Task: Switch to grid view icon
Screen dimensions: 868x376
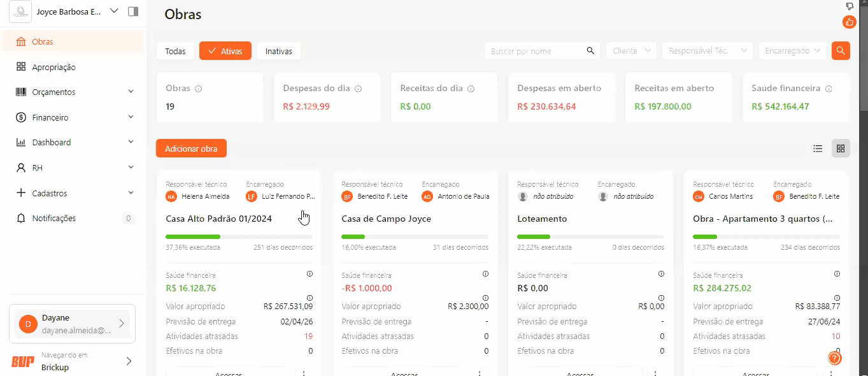Action: coord(841,148)
